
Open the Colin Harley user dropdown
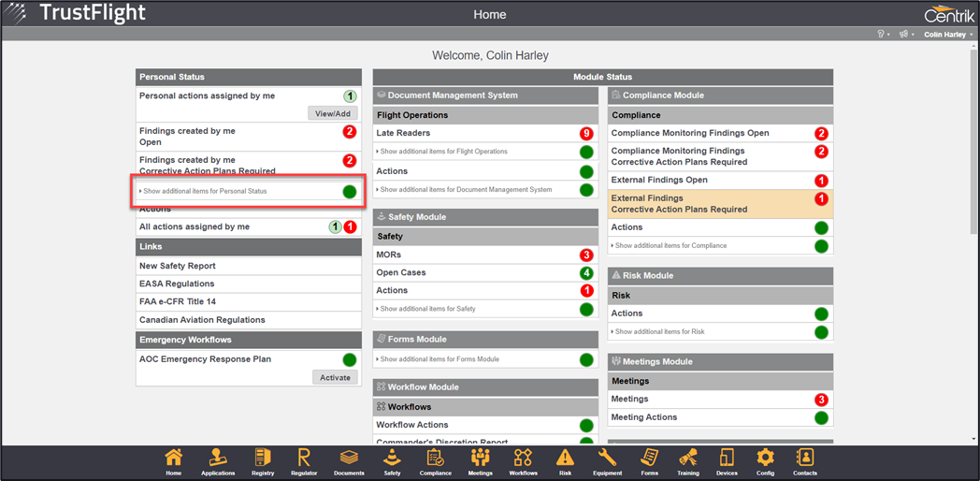[948, 35]
